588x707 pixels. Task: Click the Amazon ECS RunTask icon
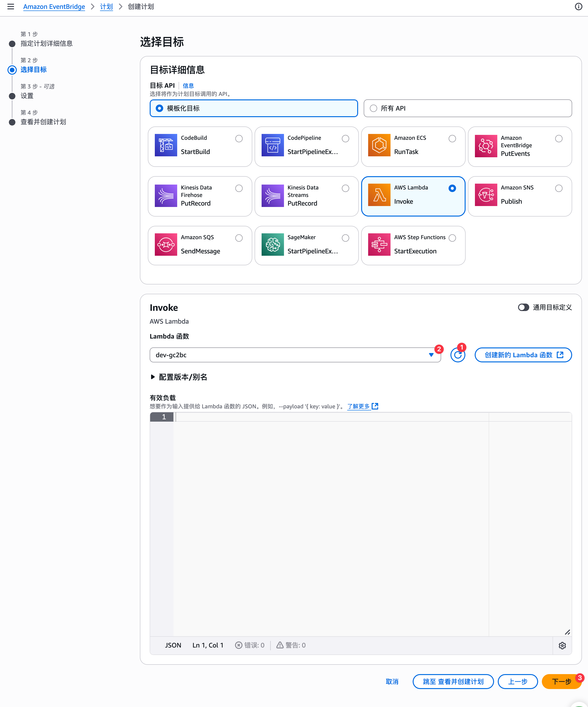click(x=379, y=145)
